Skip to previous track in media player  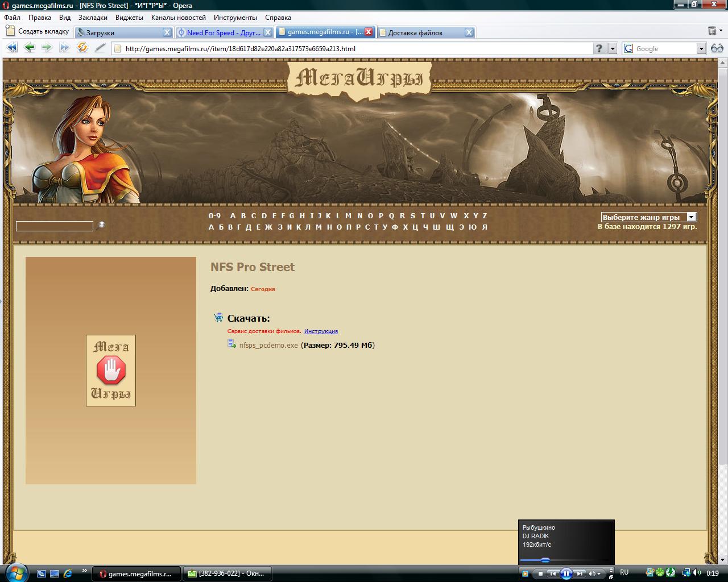coord(552,573)
